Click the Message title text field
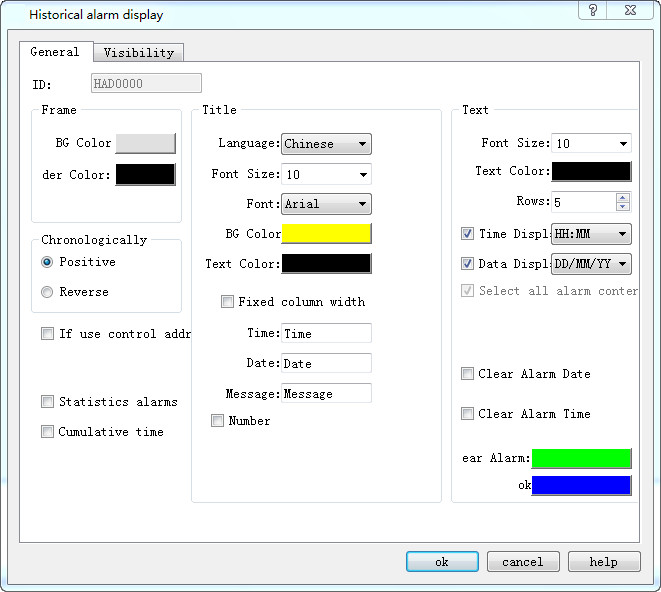 pos(326,393)
